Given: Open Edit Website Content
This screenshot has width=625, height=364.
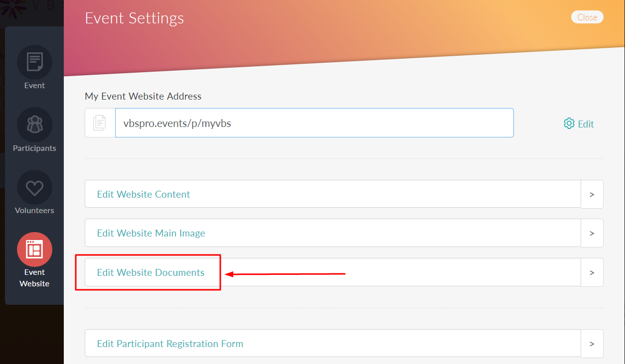Looking at the screenshot, I should click(333, 194).
